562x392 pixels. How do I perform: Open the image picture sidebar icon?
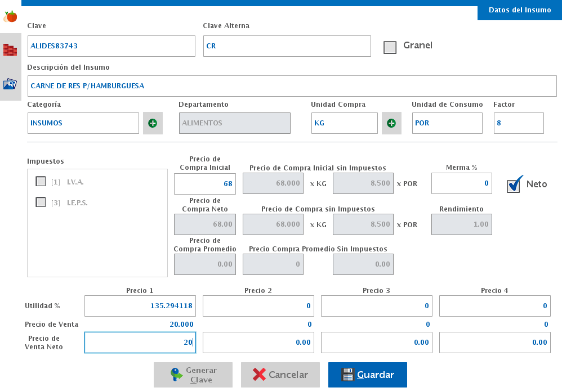pos(10,84)
